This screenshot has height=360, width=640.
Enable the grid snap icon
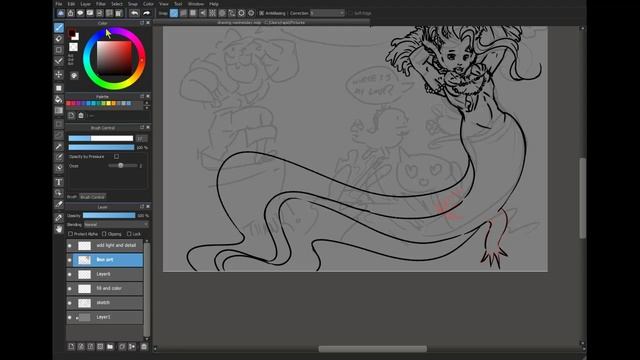point(193,13)
